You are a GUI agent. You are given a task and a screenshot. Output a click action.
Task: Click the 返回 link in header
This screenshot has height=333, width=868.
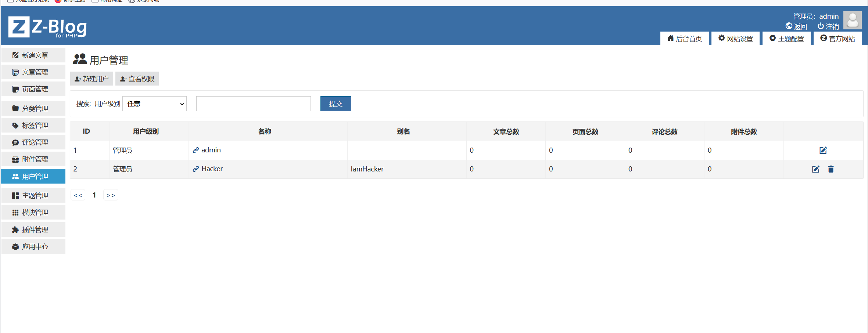pos(796,26)
